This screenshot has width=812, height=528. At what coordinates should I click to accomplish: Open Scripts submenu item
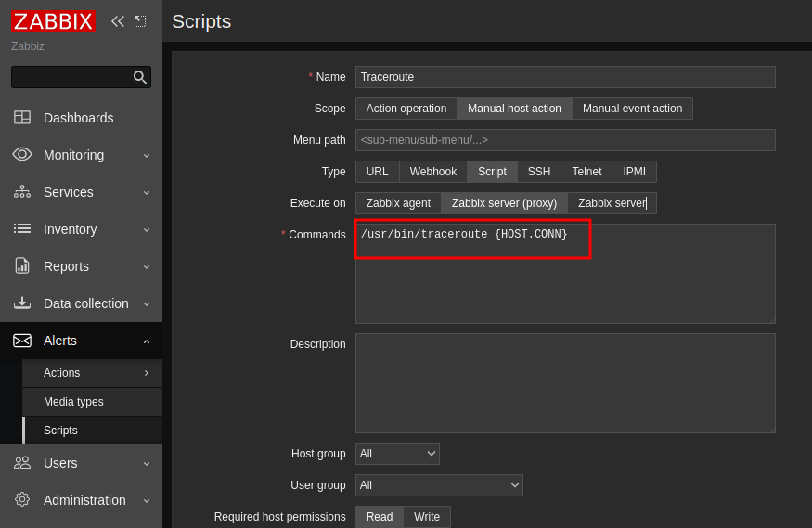pos(92,431)
